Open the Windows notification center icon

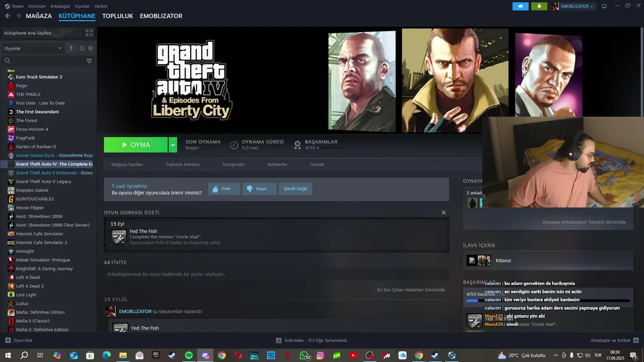click(x=634, y=355)
